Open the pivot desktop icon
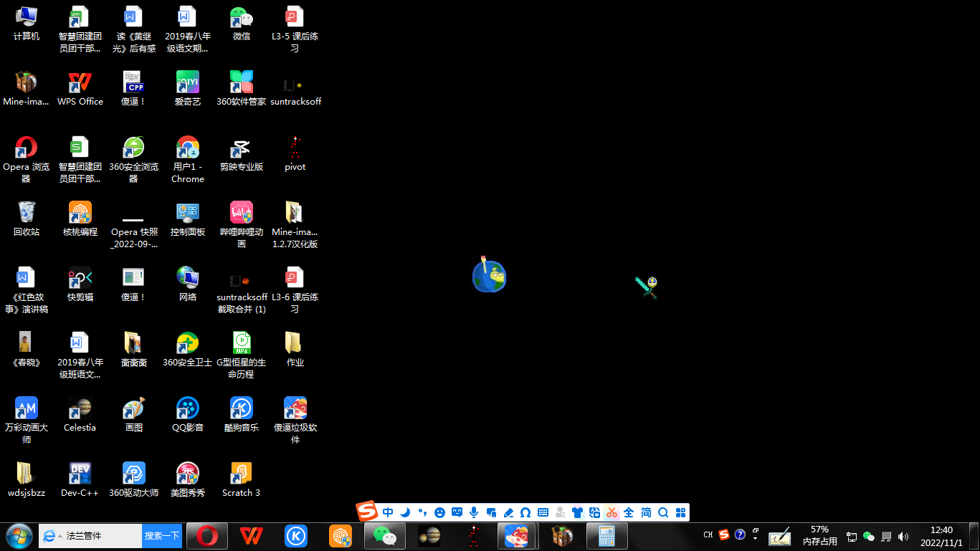 pyautogui.click(x=295, y=153)
